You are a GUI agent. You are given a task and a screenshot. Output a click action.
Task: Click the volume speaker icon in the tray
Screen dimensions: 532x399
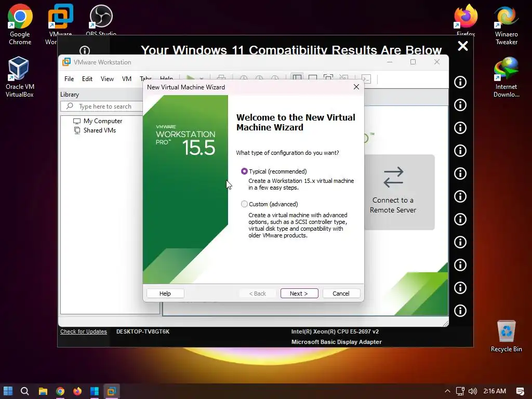click(x=473, y=391)
